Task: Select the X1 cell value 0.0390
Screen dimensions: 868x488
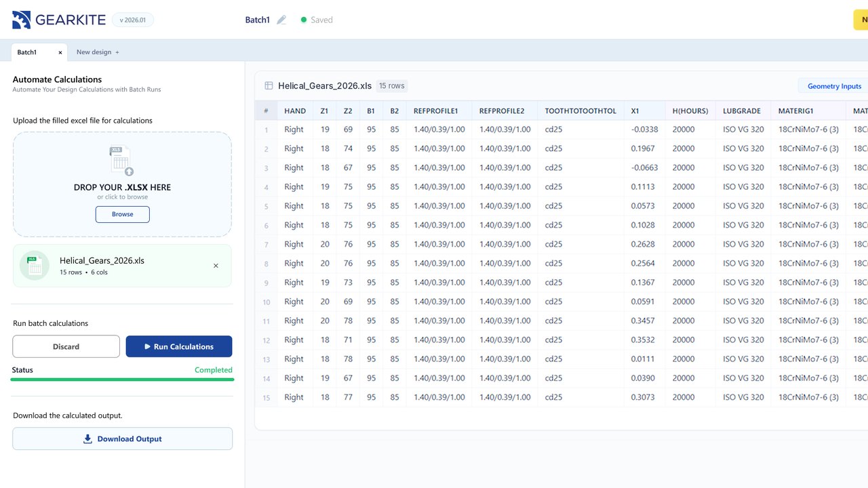Action: click(643, 378)
